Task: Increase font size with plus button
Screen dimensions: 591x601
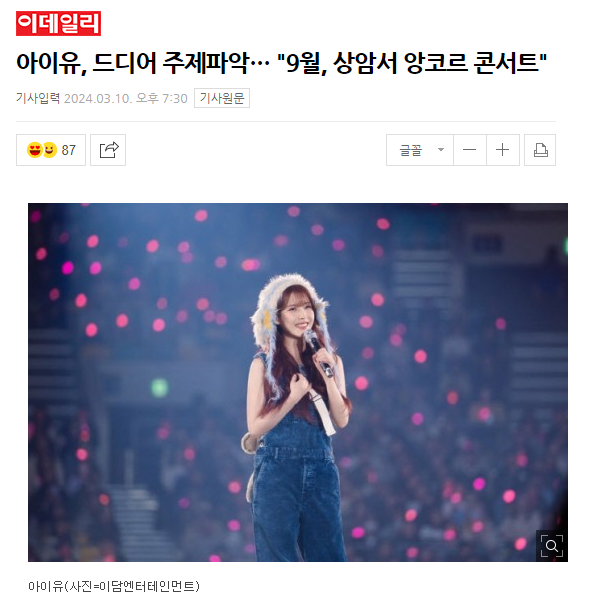Action: (x=502, y=150)
